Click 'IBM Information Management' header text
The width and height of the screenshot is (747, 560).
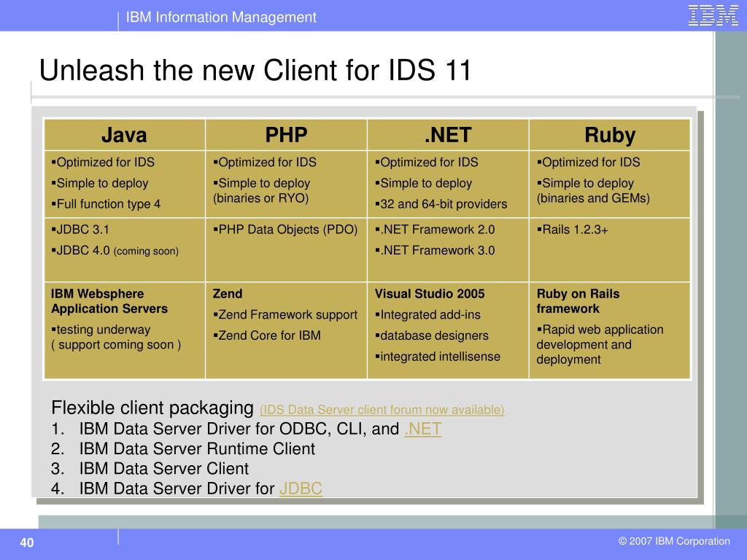221,17
